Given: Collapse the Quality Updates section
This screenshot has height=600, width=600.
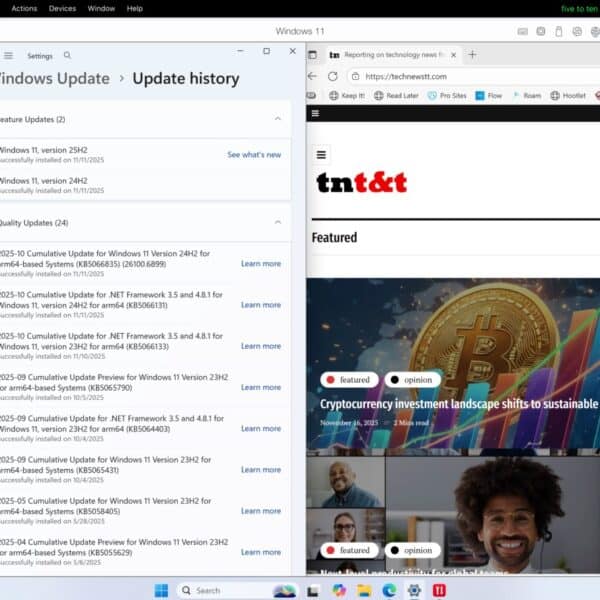Looking at the screenshot, I should tap(278, 222).
